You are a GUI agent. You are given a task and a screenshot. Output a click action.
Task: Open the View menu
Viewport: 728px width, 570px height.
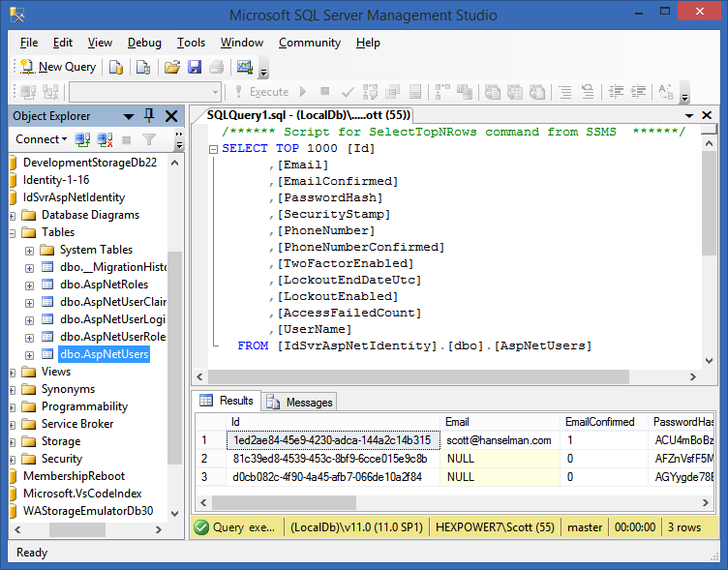[x=100, y=43]
